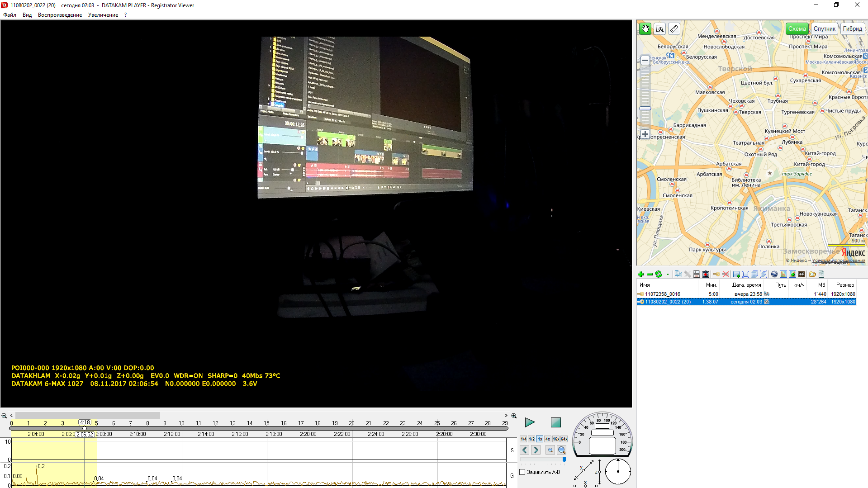The height and width of the screenshot is (488, 868).
Task: Click the grey X delete icon
Action: (x=688, y=274)
